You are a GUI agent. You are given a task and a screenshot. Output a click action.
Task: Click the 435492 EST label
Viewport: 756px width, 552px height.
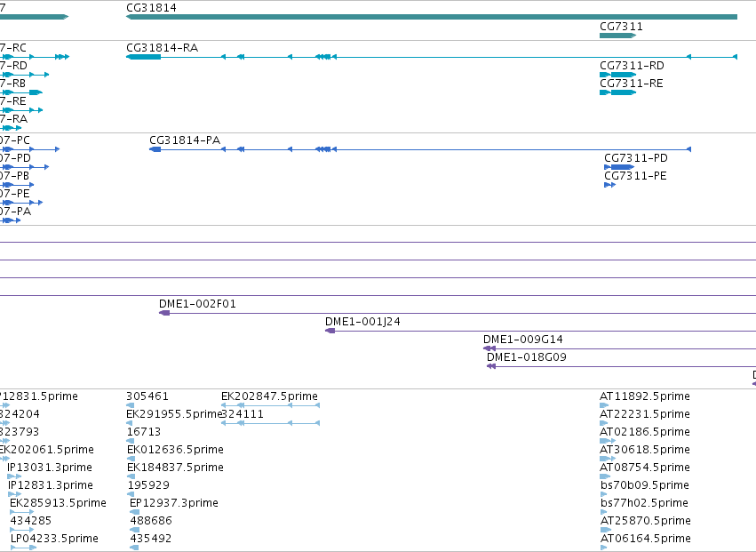pyautogui.click(x=151, y=539)
